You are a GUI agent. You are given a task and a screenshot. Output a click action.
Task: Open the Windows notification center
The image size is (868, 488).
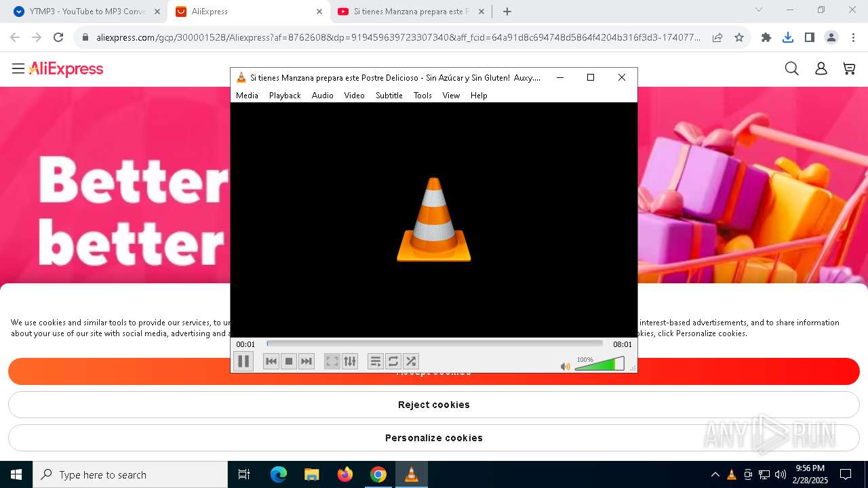pyautogui.click(x=846, y=474)
